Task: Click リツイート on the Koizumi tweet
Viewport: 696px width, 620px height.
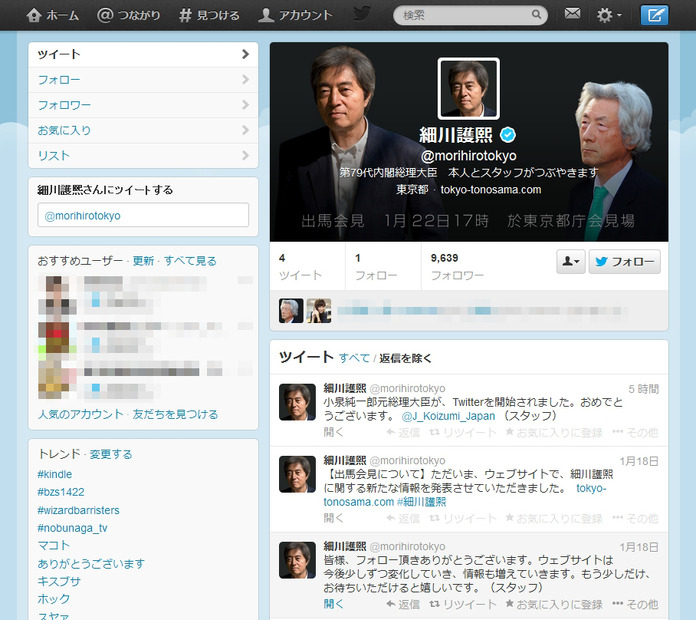Action: coord(463,432)
